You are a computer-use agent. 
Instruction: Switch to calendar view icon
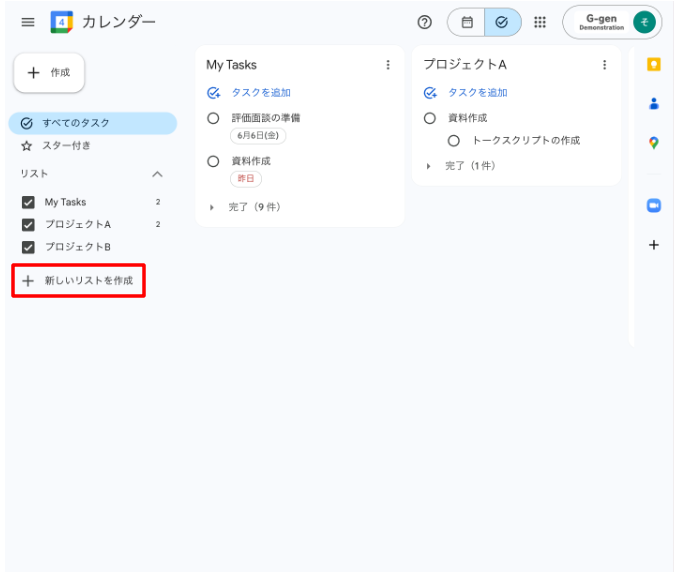[x=467, y=22]
